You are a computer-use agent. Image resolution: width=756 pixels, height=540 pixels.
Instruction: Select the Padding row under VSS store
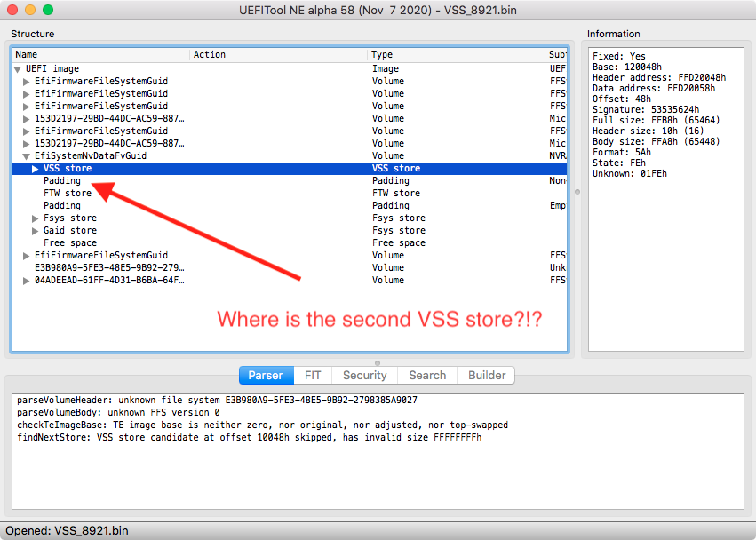click(x=290, y=181)
